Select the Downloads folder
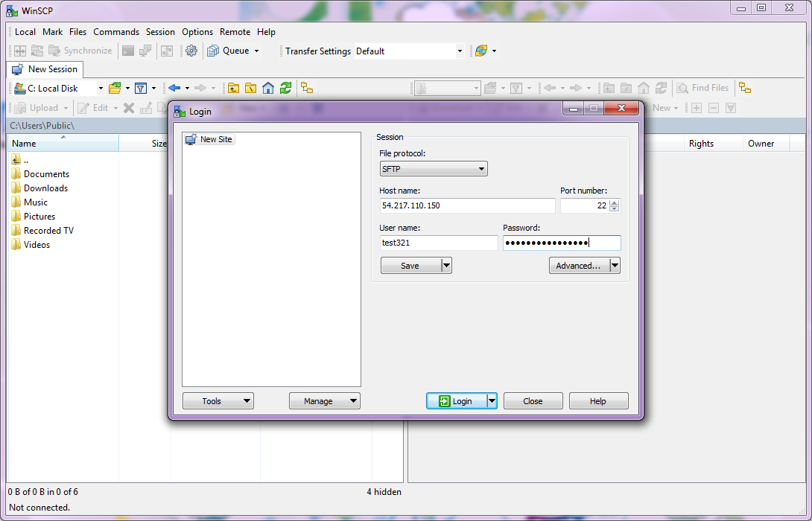This screenshot has height=521, width=812. pyautogui.click(x=40, y=188)
